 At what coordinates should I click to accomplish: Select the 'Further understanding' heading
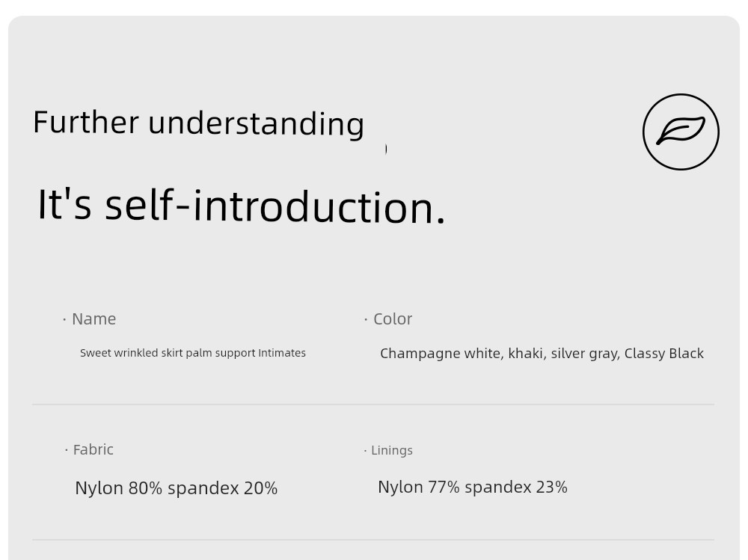coord(198,123)
